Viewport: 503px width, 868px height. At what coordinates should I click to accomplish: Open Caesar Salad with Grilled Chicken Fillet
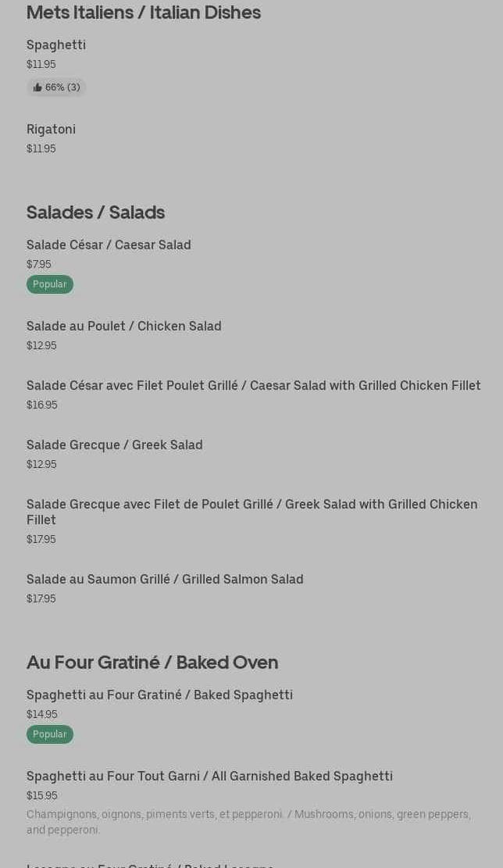[253, 385]
